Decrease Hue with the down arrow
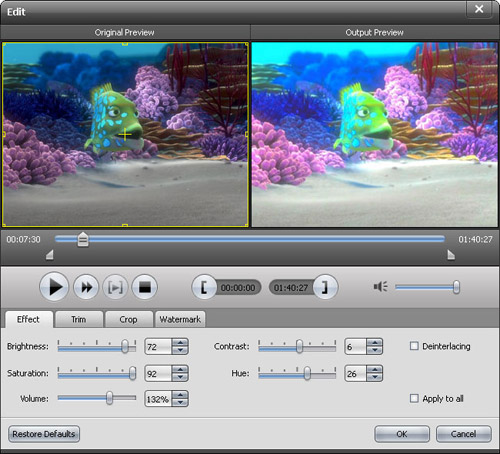The width and height of the screenshot is (500, 454). tap(375, 377)
